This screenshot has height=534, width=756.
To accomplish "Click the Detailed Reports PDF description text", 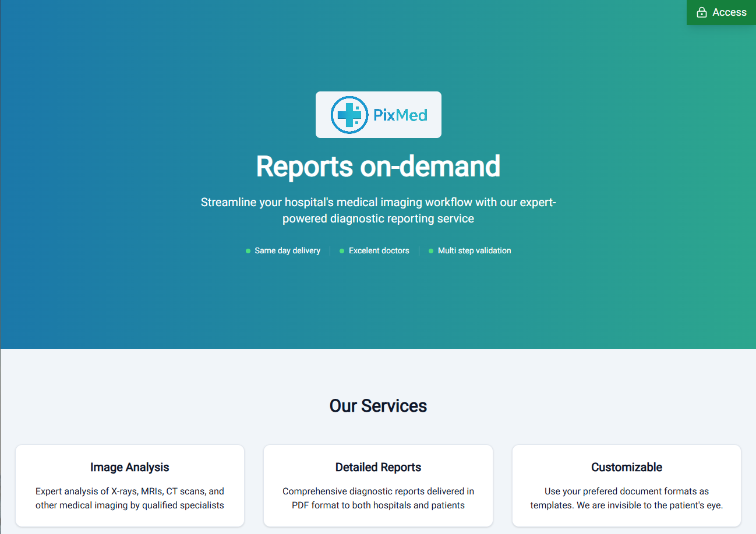I will [x=378, y=498].
